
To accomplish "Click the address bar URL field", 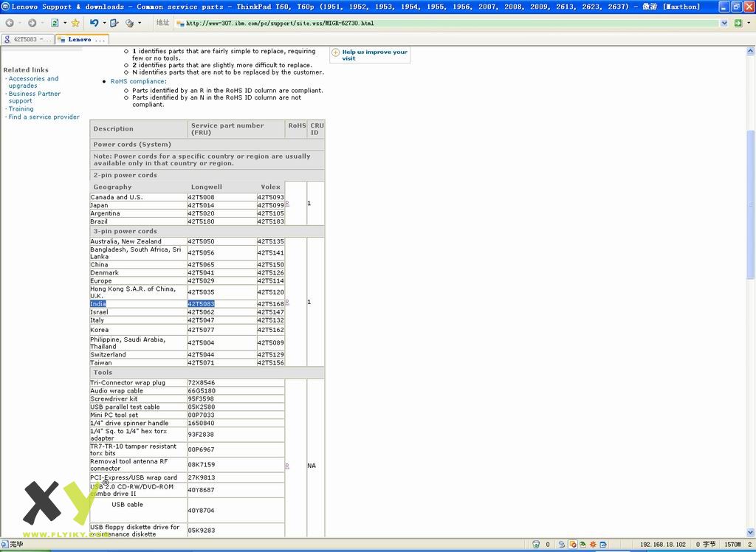I will click(x=448, y=23).
